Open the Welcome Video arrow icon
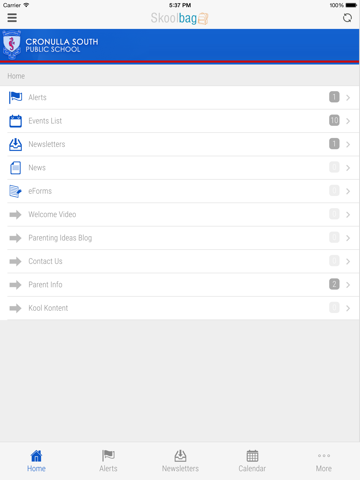This screenshot has height=480, width=360. coord(15,215)
